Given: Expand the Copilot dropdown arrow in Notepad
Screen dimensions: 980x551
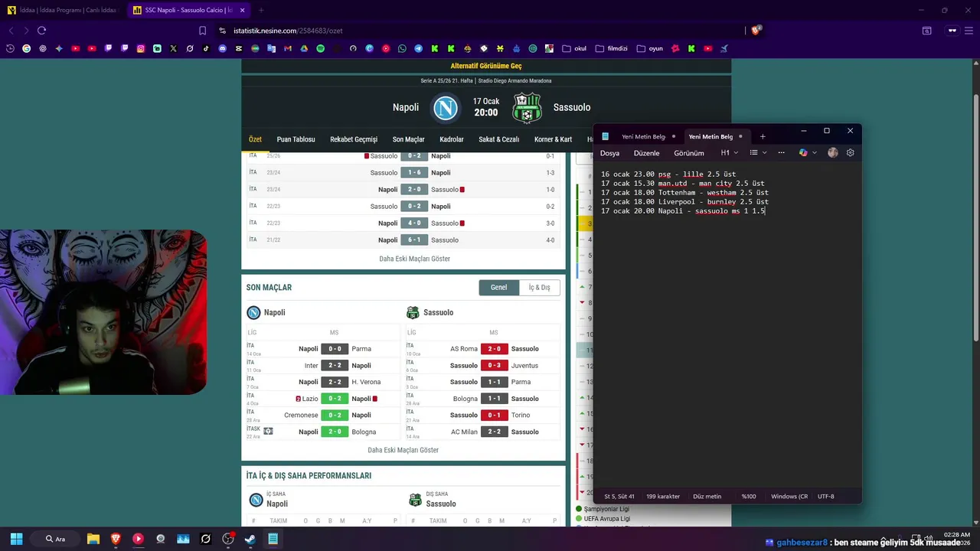Looking at the screenshot, I should tap(813, 152).
